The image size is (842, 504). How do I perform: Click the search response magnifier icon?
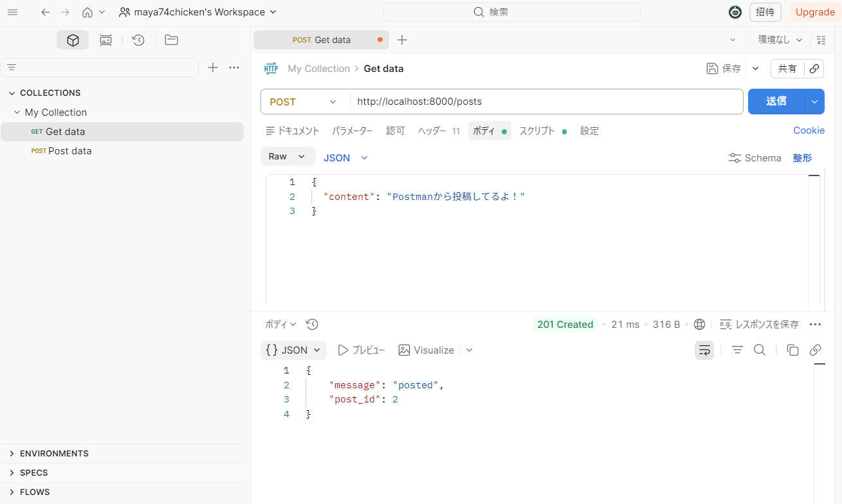coord(759,350)
